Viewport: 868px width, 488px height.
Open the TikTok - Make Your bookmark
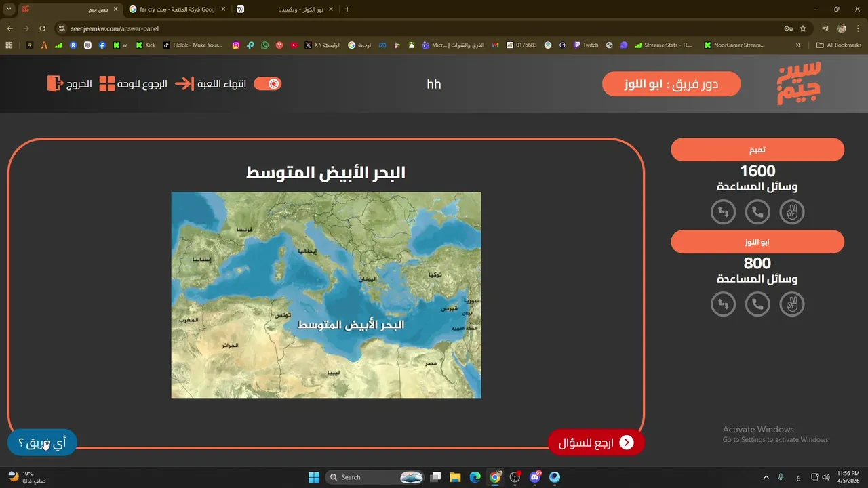[193, 45]
